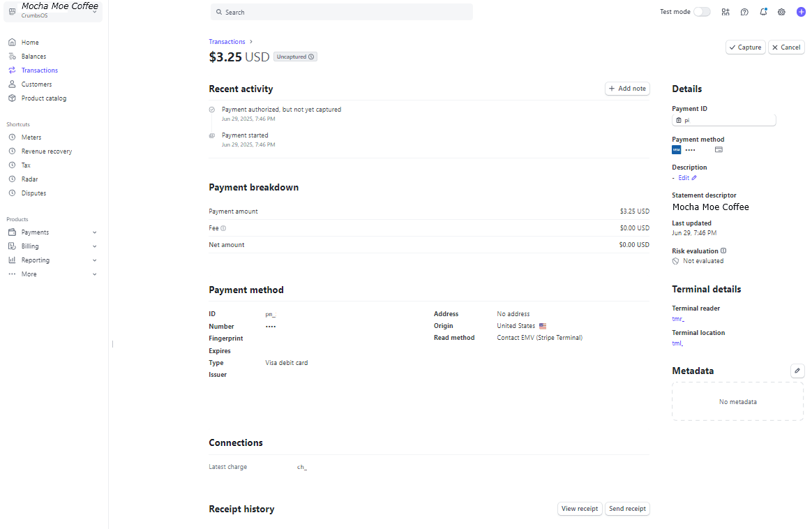Open the notifications bell

(763, 12)
